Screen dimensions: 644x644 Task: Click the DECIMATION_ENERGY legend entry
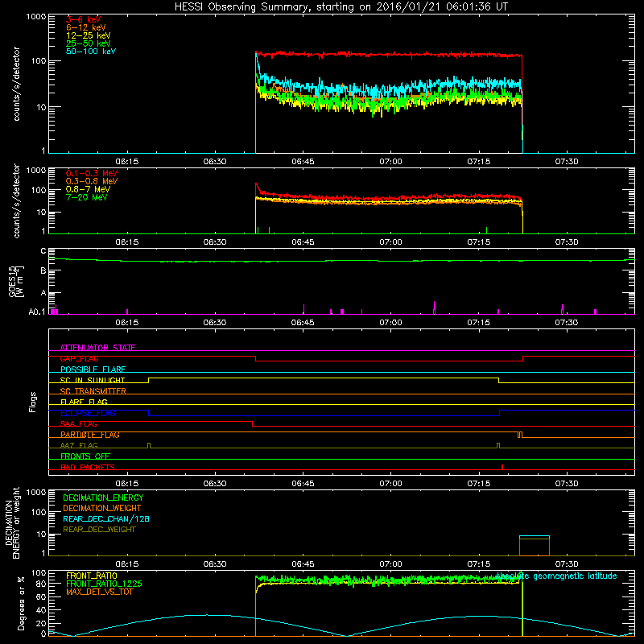pos(103,497)
